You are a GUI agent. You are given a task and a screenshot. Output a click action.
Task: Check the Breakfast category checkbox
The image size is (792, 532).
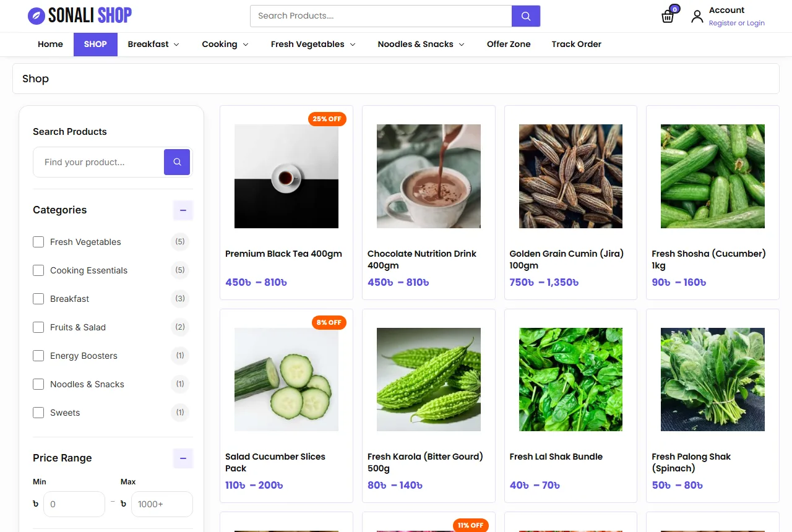click(x=38, y=299)
